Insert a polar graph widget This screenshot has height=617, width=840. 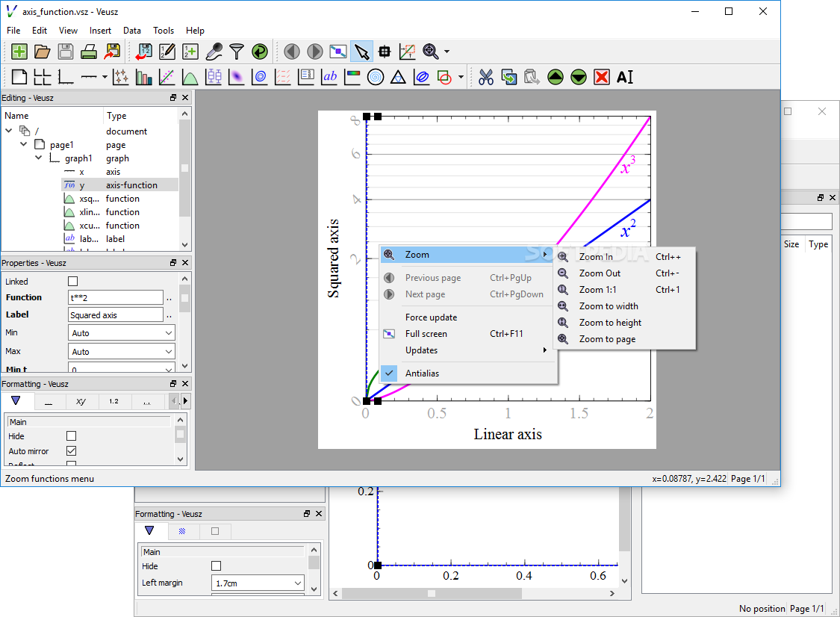376,77
